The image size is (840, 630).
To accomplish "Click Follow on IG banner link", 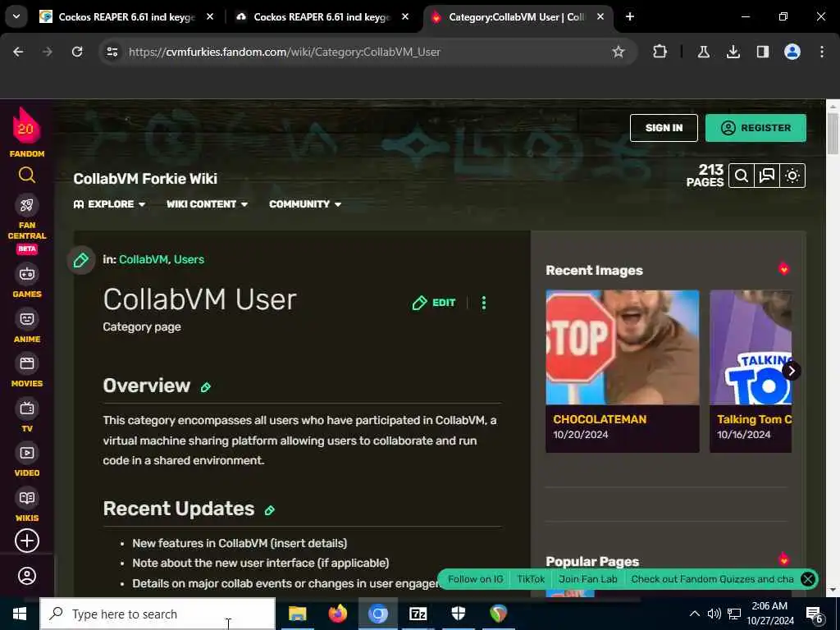I will [x=475, y=579].
